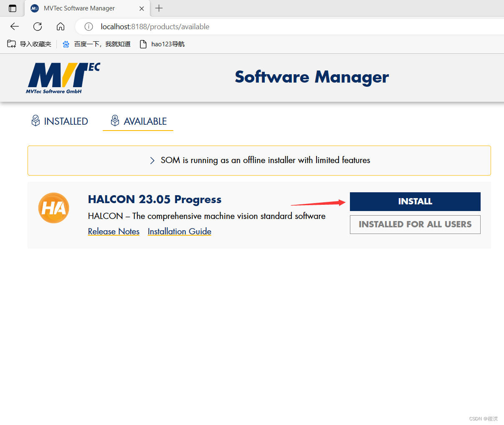
Task: Click the HALCON HA product icon
Action: (x=54, y=208)
